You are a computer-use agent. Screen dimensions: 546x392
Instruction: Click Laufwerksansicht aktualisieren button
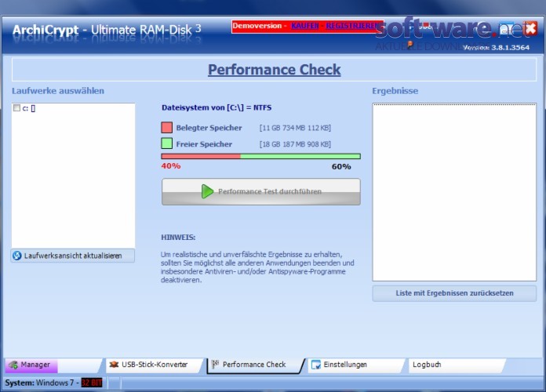(x=73, y=256)
